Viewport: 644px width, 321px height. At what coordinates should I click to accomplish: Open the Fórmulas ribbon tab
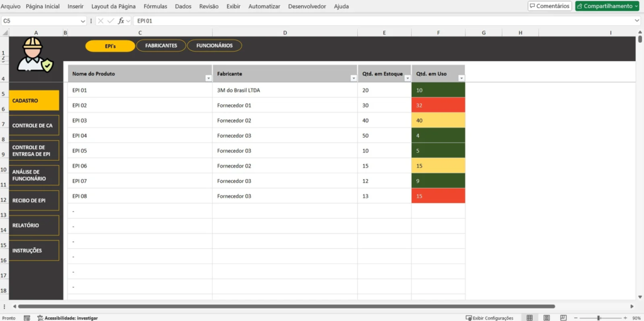[x=155, y=6]
